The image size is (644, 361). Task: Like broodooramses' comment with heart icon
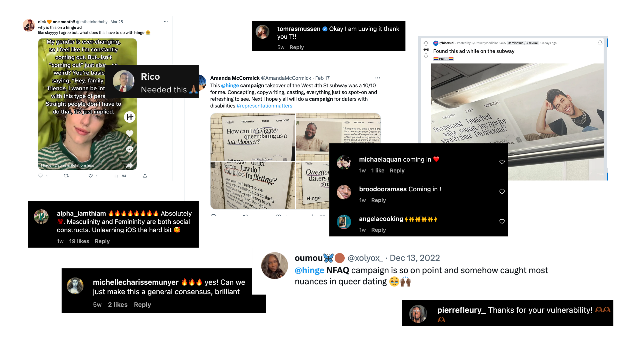[x=502, y=192]
